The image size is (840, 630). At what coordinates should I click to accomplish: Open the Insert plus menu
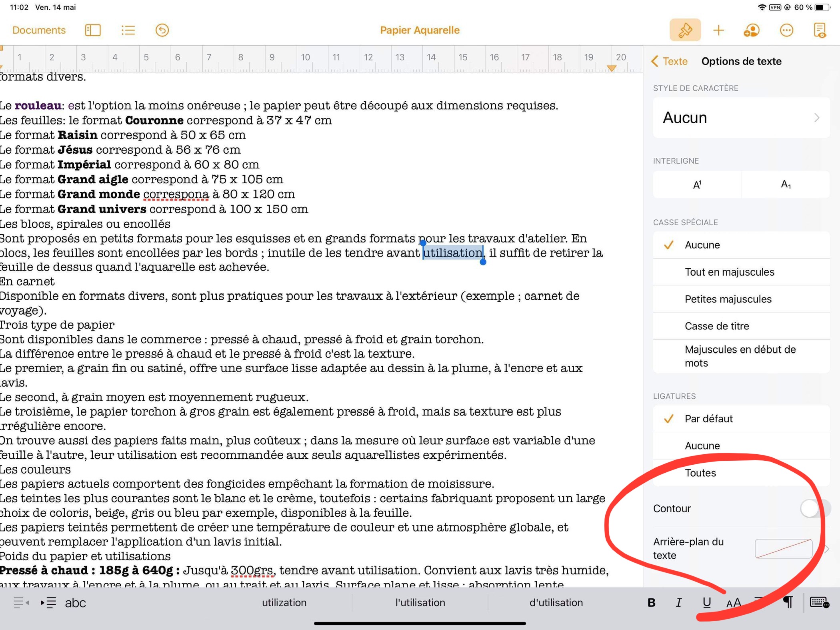[x=718, y=30]
